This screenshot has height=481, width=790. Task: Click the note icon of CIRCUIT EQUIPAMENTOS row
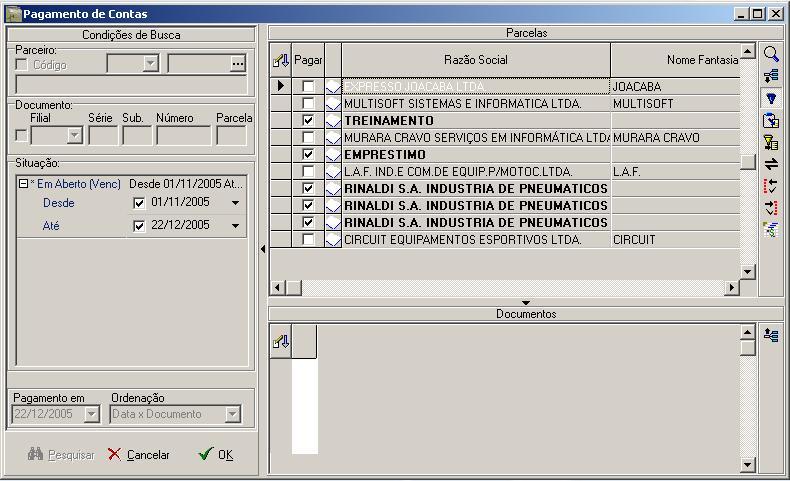coord(333,240)
